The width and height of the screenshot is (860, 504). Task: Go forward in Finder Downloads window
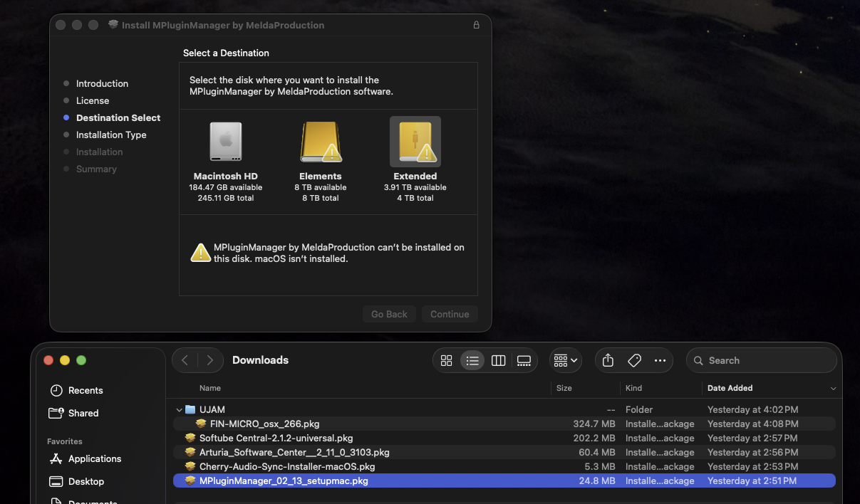click(209, 360)
